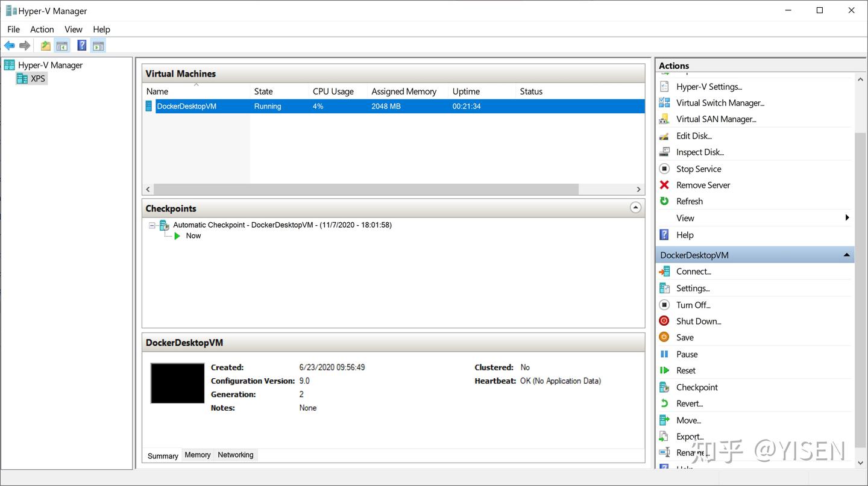
Task: Open Virtual Switch Manager icon
Action: click(664, 103)
